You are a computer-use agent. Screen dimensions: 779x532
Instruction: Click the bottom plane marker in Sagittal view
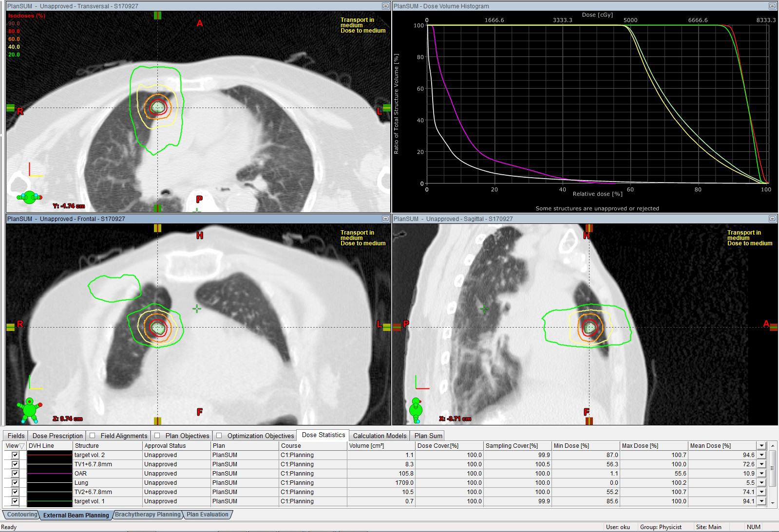(x=589, y=421)
